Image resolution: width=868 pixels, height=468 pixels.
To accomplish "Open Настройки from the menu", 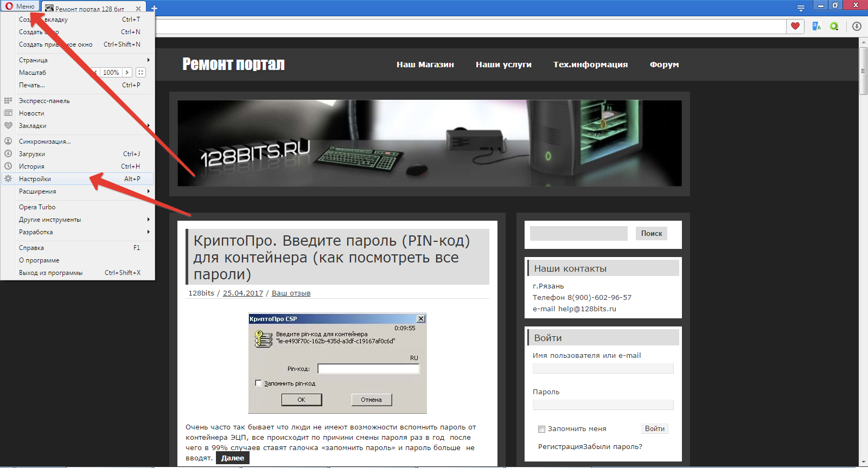I will [x=78, y=179].
